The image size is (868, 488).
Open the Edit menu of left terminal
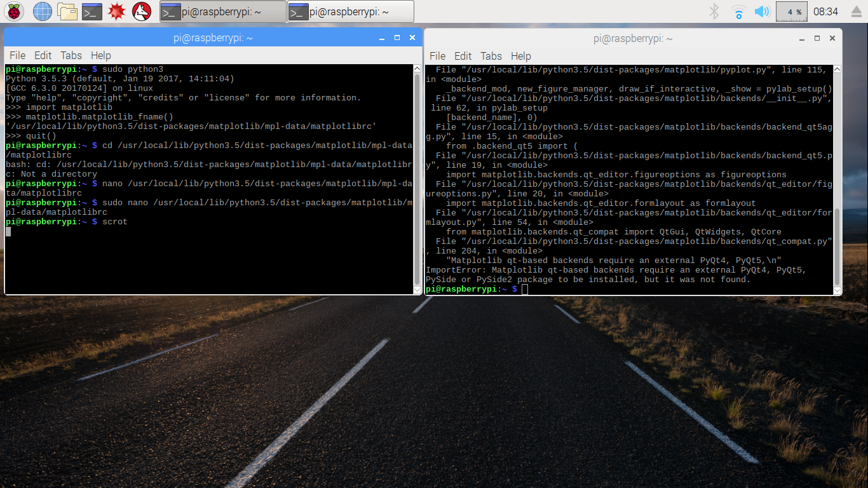(43, 55)
